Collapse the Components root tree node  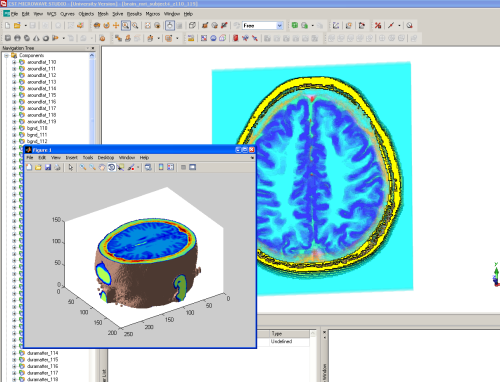pos(6,55)
